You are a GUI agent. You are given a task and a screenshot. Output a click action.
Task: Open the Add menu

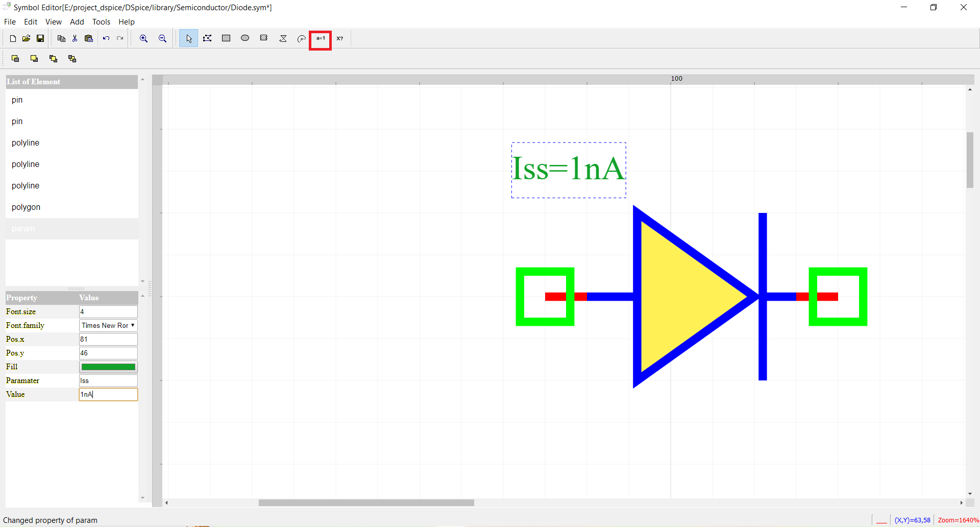(77, 22)
